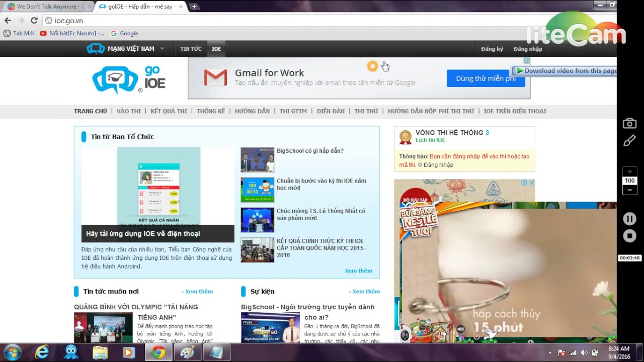
Task: Open Xem thêm beside Sự kiện
Action: click(365, 292)
